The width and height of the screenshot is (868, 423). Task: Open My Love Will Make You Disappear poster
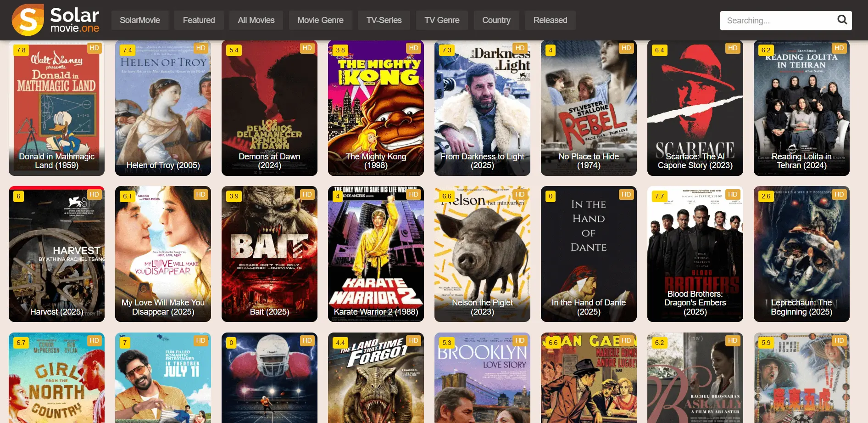click(163, 254)
